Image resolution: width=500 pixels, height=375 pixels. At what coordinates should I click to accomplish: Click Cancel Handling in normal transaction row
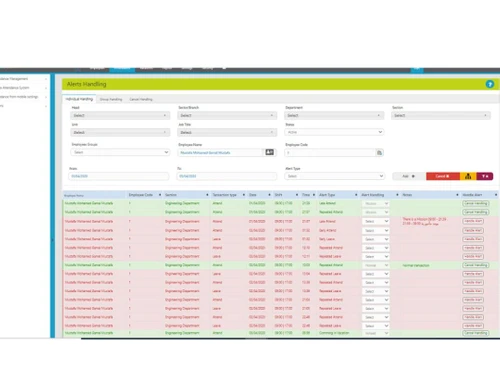476,265
